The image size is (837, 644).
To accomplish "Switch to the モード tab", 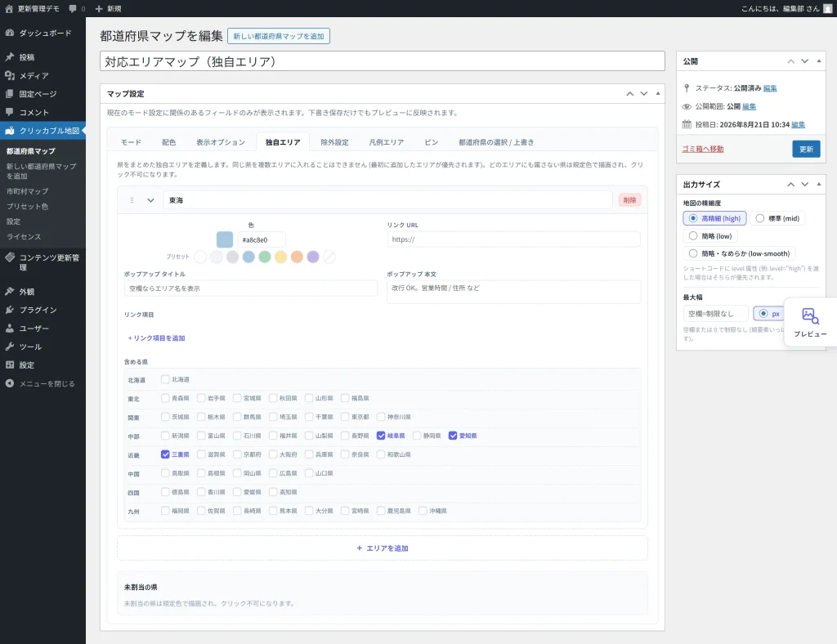I will 131,142.
